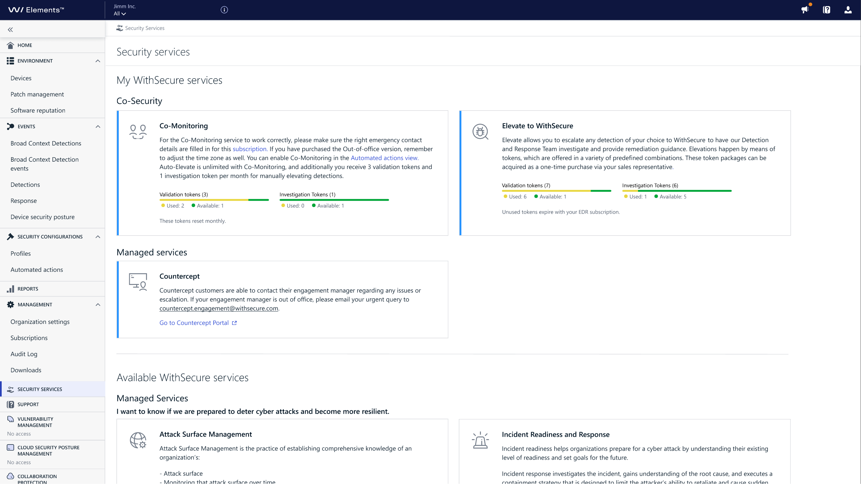861x504 pixels.
Task: Click the countercept.engagement@withsecure.com email link
Action: pyautogui.click(x=219, y=308)
